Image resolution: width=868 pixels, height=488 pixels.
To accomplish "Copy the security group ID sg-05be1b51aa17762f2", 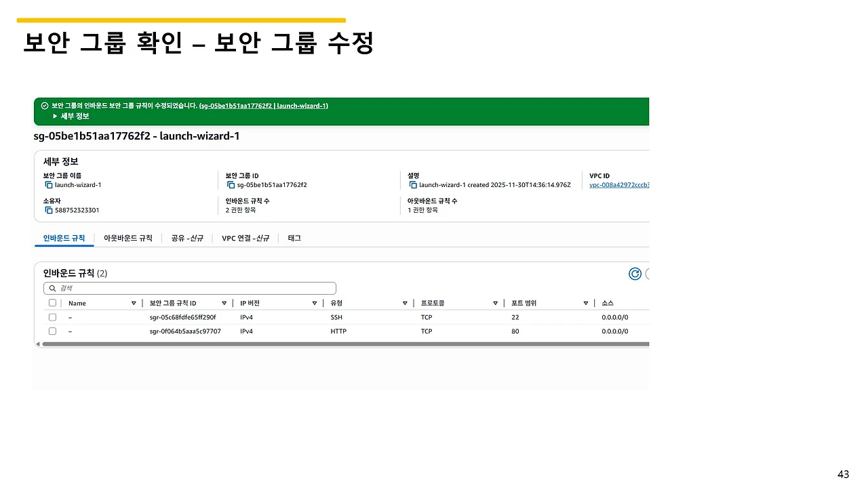I will point(230,184).
